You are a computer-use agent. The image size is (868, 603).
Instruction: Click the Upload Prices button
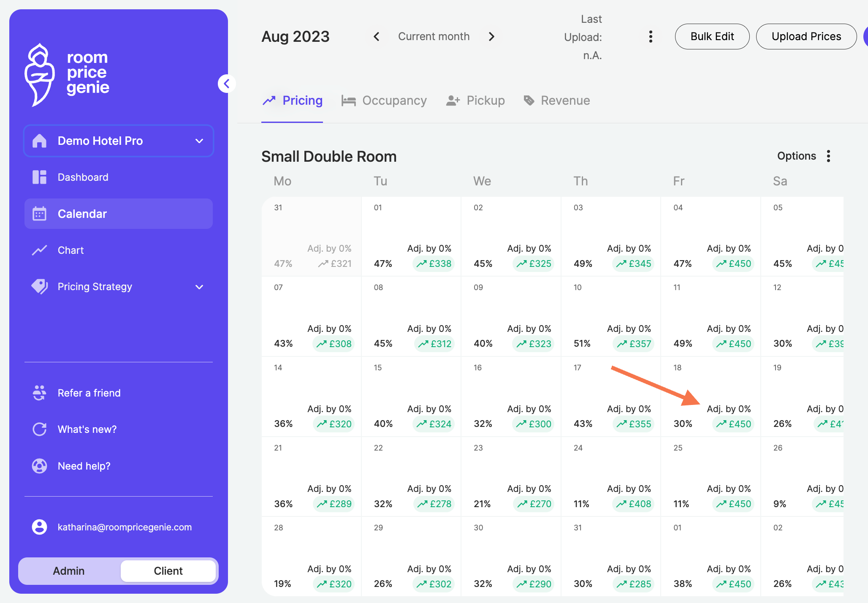[x=806, y=36]
